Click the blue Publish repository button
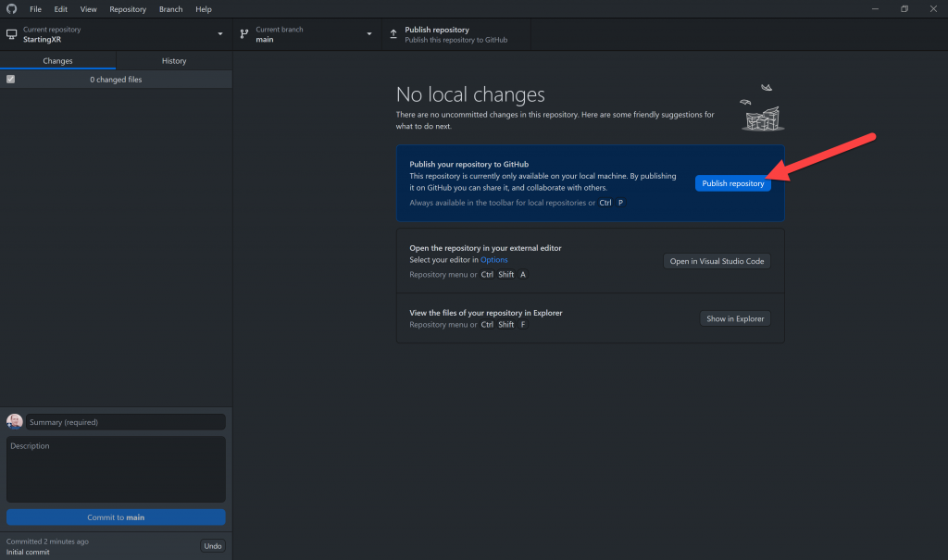The image size is (948, 560). (x=733, y=183)
